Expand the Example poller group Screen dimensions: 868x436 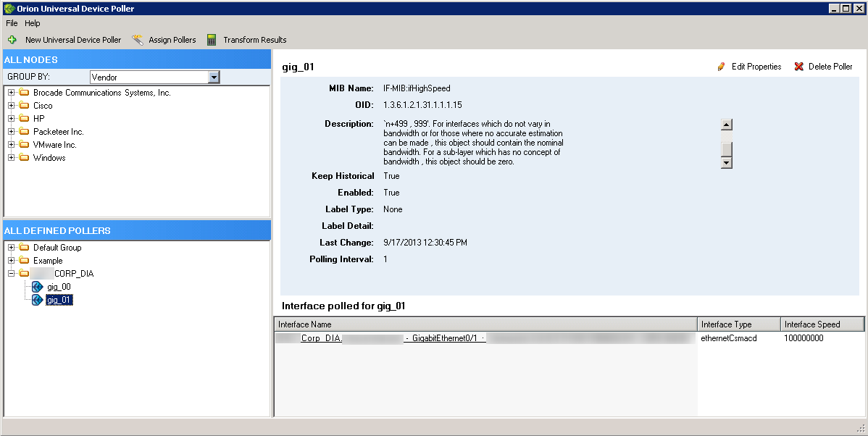coord(11,261)
